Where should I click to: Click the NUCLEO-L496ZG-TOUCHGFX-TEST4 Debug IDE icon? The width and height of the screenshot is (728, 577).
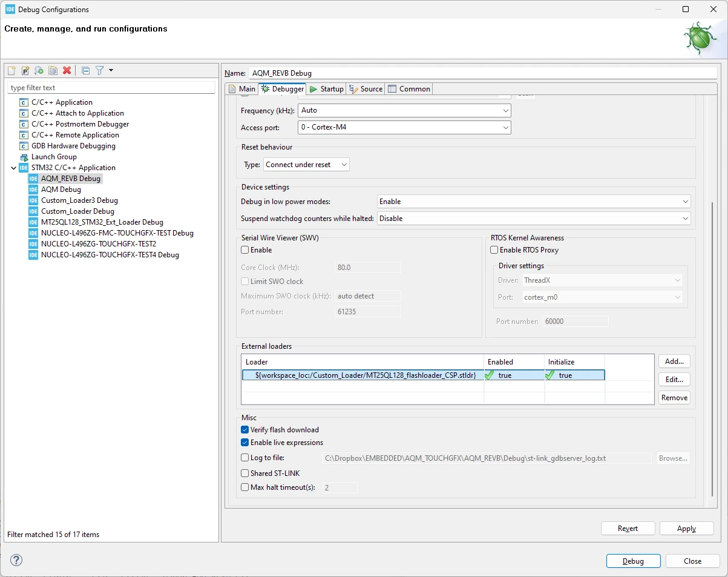33,255
